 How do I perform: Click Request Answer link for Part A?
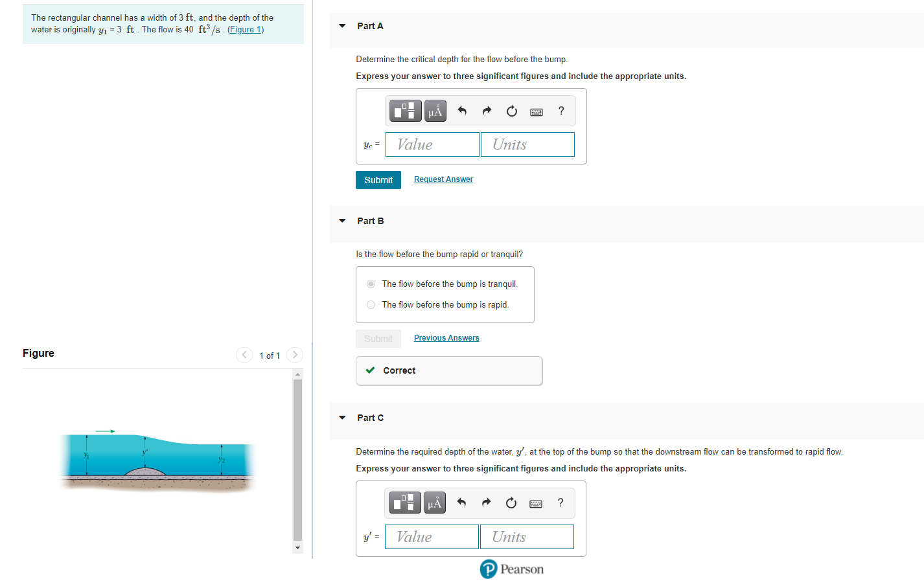tap(443, 179)
